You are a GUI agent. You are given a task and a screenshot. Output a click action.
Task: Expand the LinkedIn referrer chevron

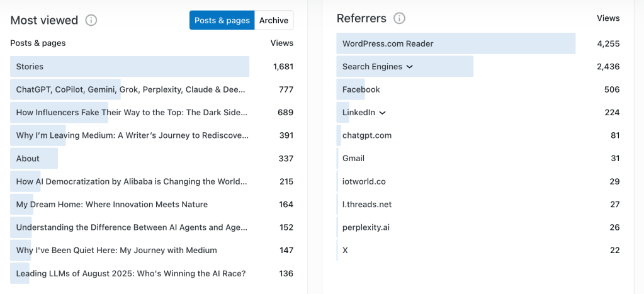(383, 113)
